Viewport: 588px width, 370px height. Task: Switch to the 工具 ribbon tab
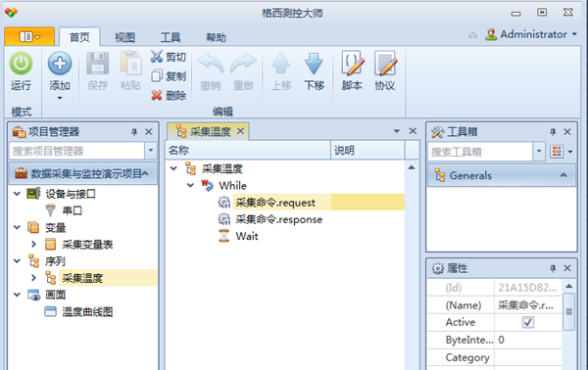(171, 37)
